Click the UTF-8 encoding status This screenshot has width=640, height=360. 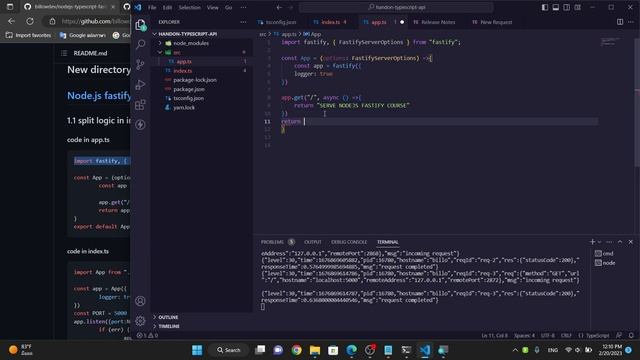point(548,336)
